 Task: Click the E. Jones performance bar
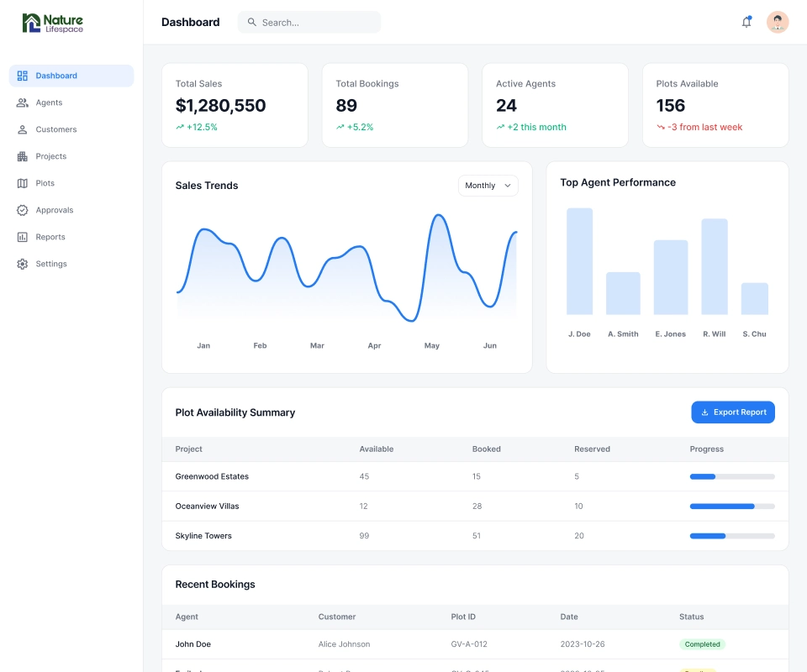[671, 277]
